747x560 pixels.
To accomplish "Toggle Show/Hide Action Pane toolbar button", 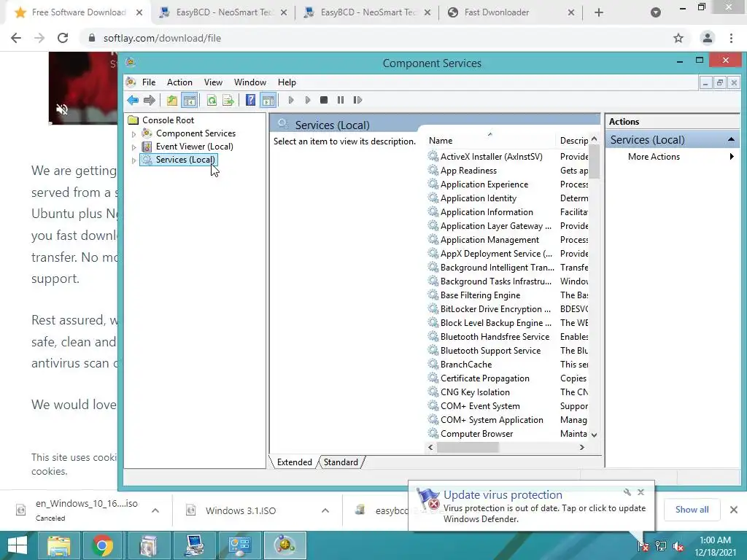I will pyautogui.click(x=268, y=100).
